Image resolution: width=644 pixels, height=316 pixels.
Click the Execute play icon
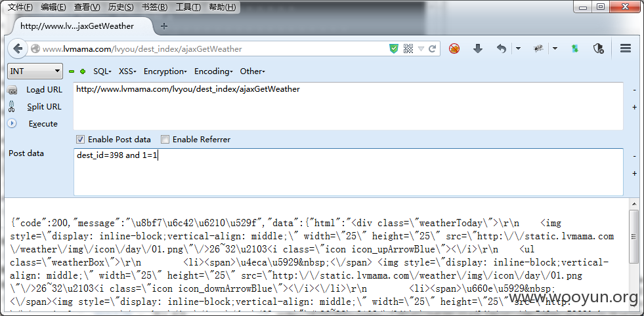[12, 123]
